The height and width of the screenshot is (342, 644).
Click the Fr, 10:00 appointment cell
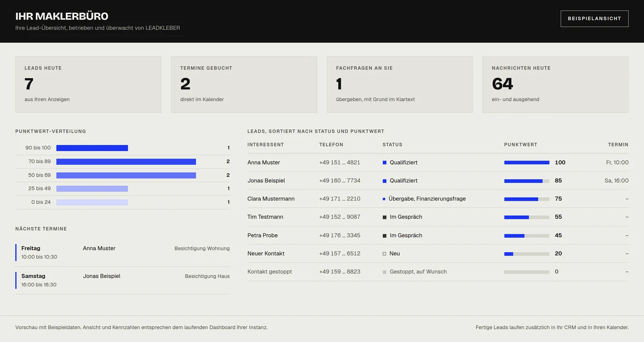pyautogui.click(x=617, y=162)
